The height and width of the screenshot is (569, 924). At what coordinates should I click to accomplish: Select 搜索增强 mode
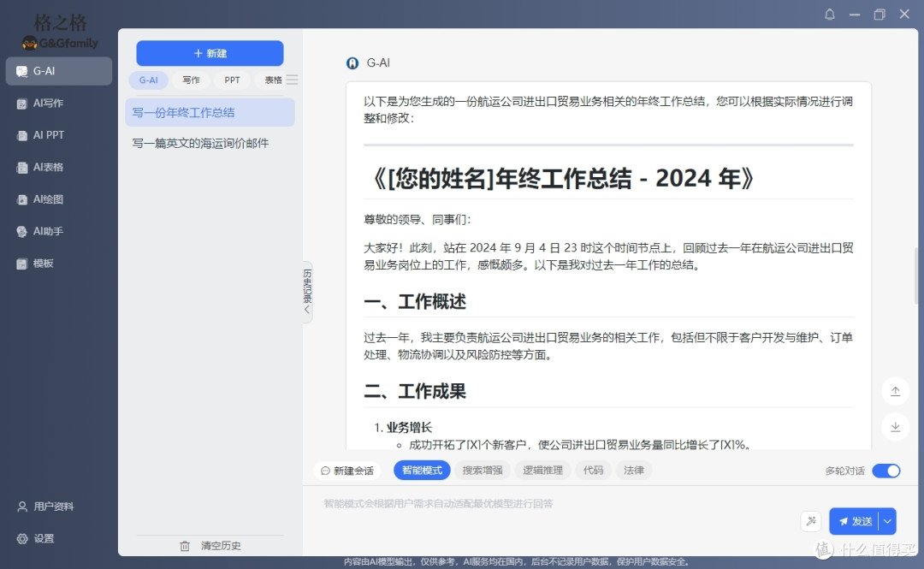pyautogui.click(x=483, y=470)
